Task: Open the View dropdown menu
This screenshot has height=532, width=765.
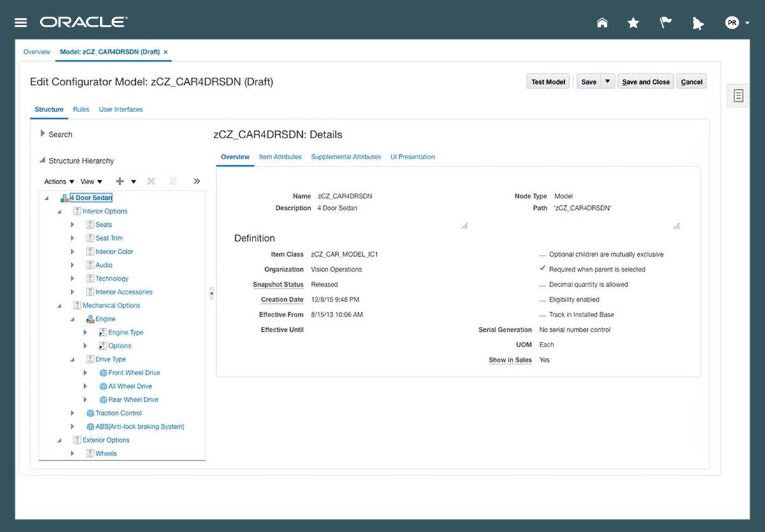Action: point(92,182)
